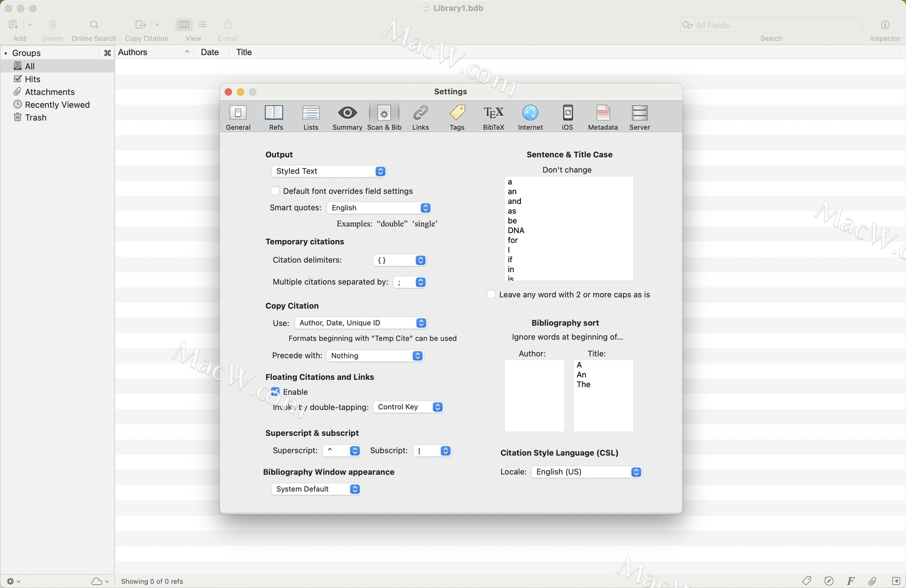
Task: Disable Floating Citations Enable checkbox
Action: coord(275,392)
